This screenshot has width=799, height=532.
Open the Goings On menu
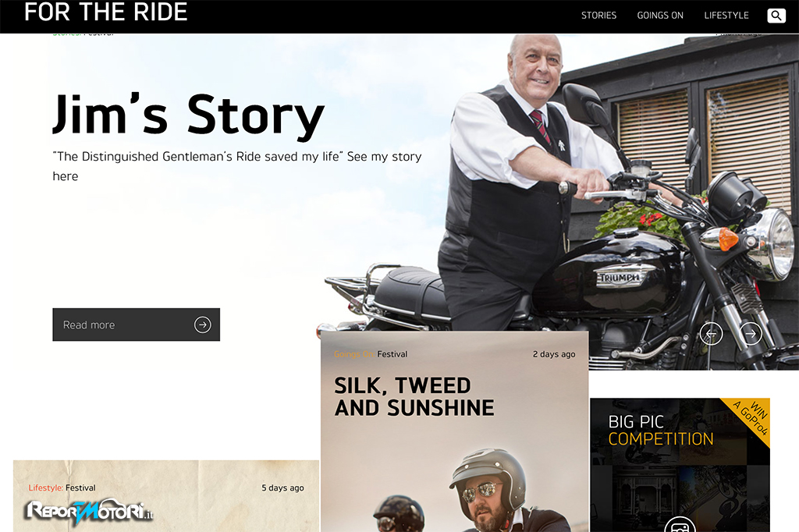point(660,16)
